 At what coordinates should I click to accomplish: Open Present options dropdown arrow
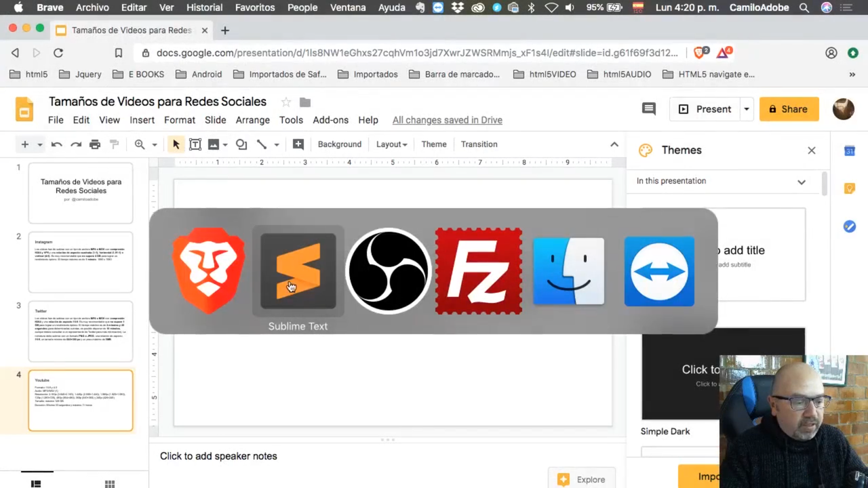click(746, 109)
